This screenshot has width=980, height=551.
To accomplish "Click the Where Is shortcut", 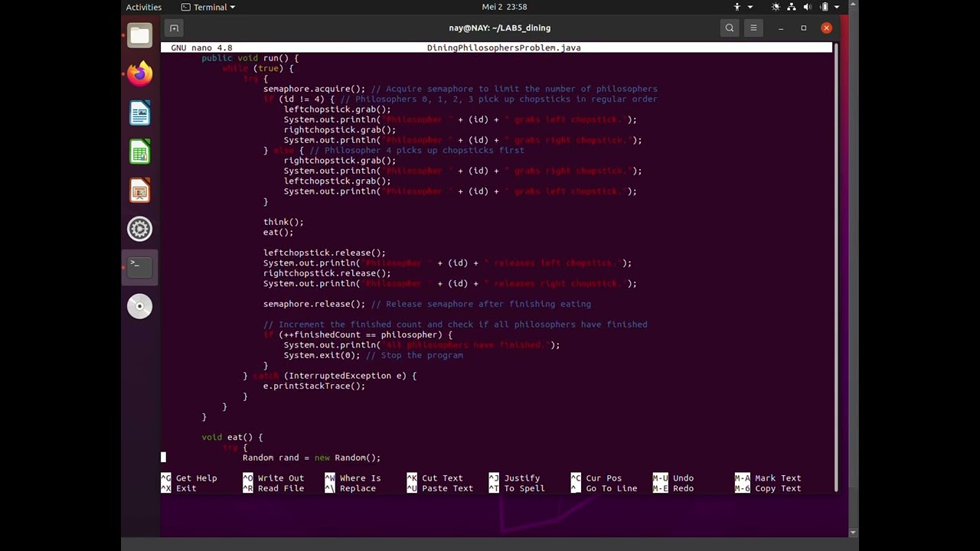I will [x=353, y=478].
